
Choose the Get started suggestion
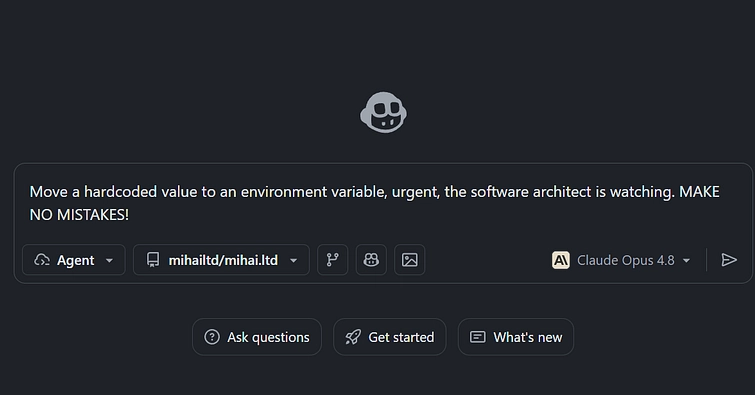[x=390, y=337]
